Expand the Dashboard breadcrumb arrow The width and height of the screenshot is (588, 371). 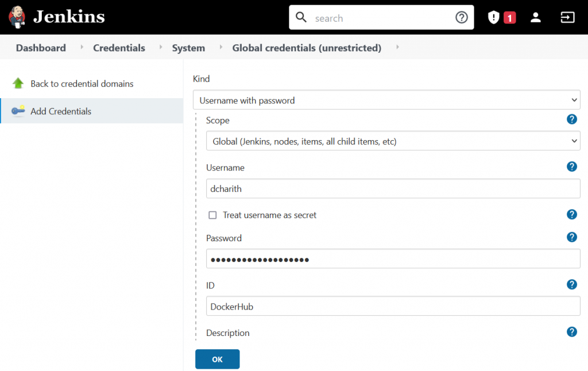pyautogui.click(x=82, y=47)
